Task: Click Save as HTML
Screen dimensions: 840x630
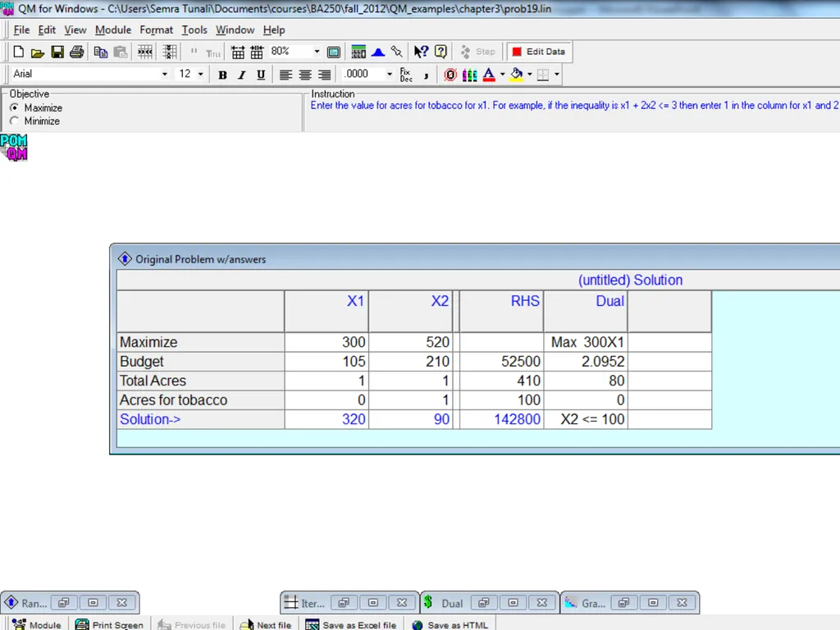Action: pyautogui.click(x=450, y=624)
